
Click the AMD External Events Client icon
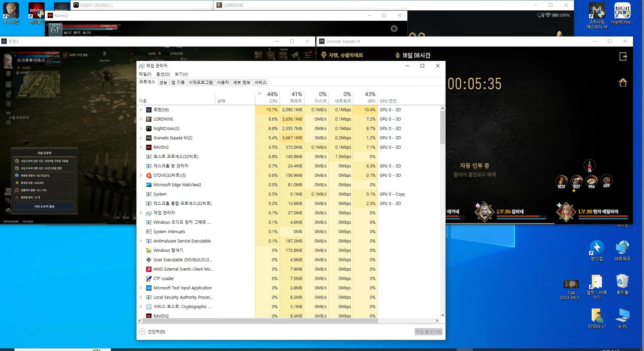click(x=149, y=269)
